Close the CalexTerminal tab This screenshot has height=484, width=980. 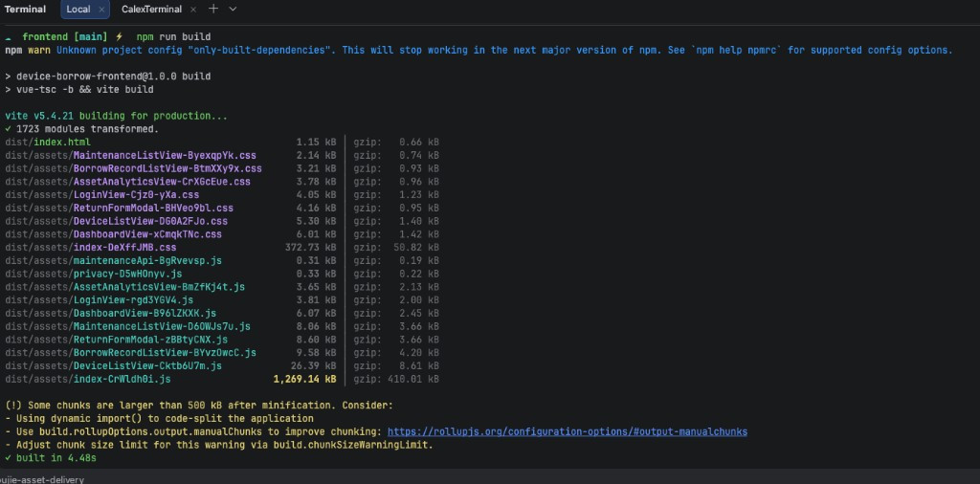tap(193, 10)
